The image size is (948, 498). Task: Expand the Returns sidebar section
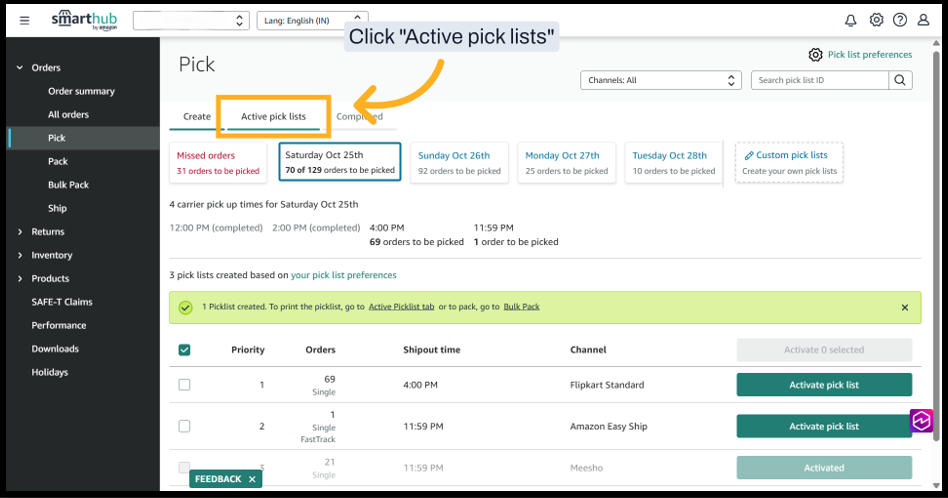pos(48,232)
